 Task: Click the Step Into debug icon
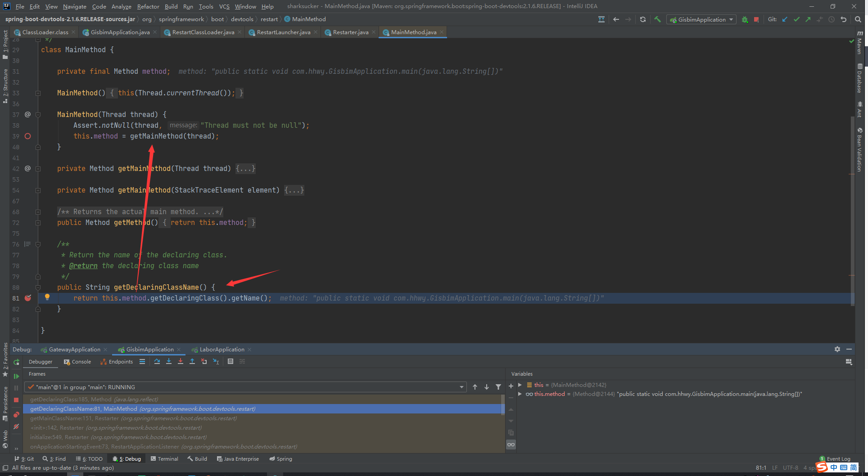coord(169,361)
